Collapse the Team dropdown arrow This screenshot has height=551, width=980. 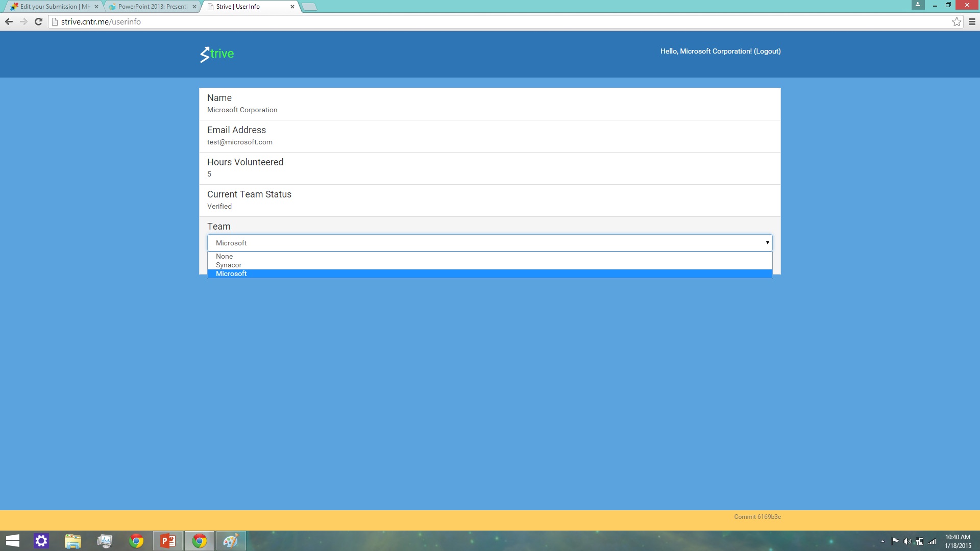(x=767, y=243)
